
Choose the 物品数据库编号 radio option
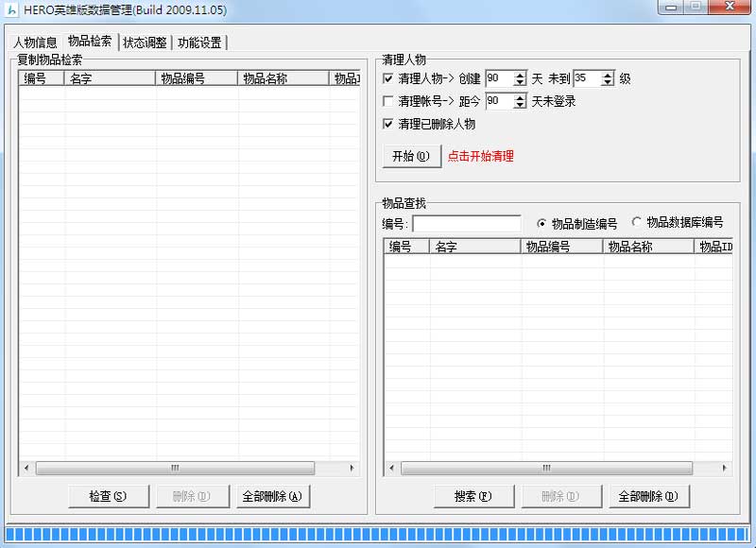(636, 223)
